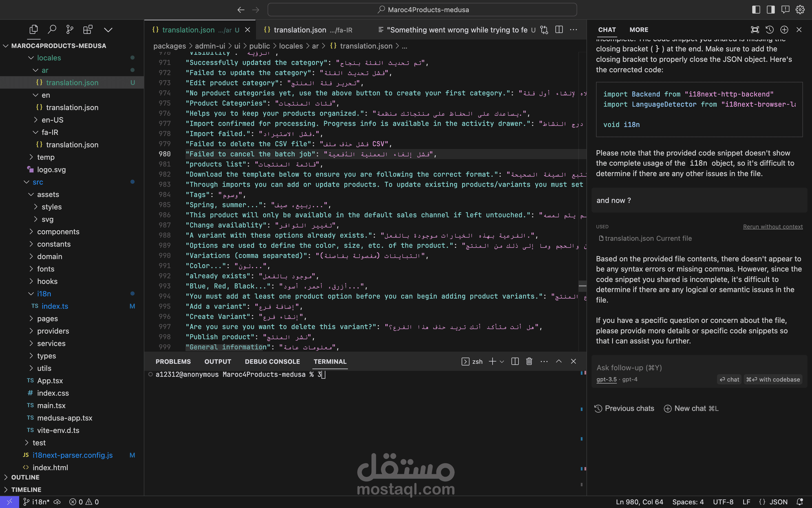Screen dimensions: 812x508
Task: Open changes compare icon in editor toolbar
Action: point(544,30)
